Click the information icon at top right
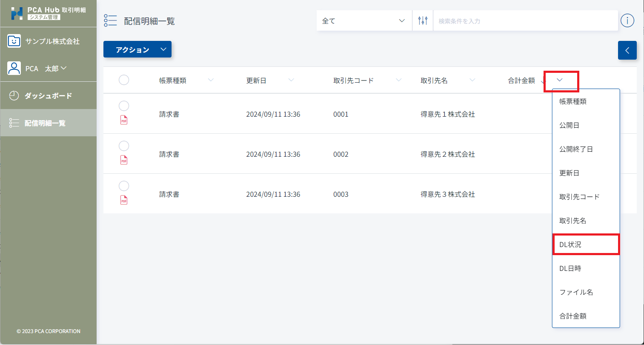 point(627,20)
